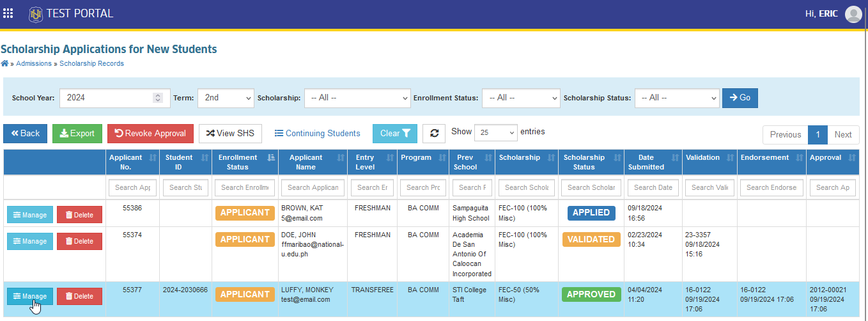The height and width of the screenshot is (321, 868).
Task: Open the Admissions breadcrumb link
Action: 34,63
